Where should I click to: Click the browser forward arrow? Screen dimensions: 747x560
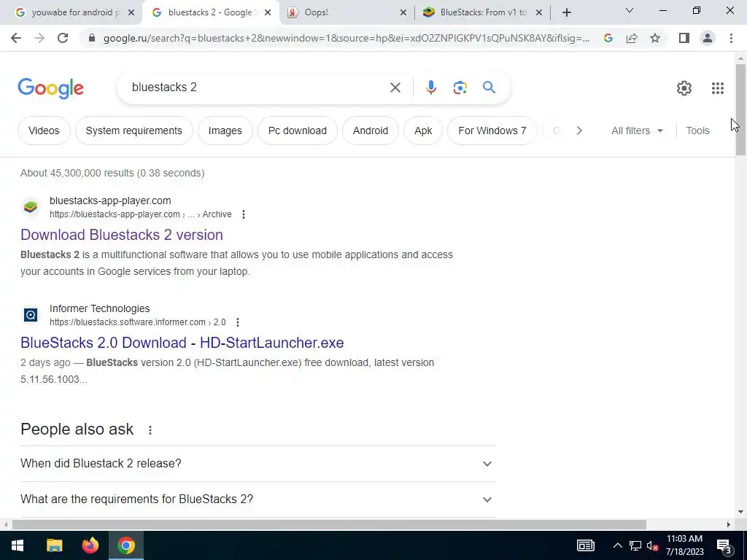point(39,38)
